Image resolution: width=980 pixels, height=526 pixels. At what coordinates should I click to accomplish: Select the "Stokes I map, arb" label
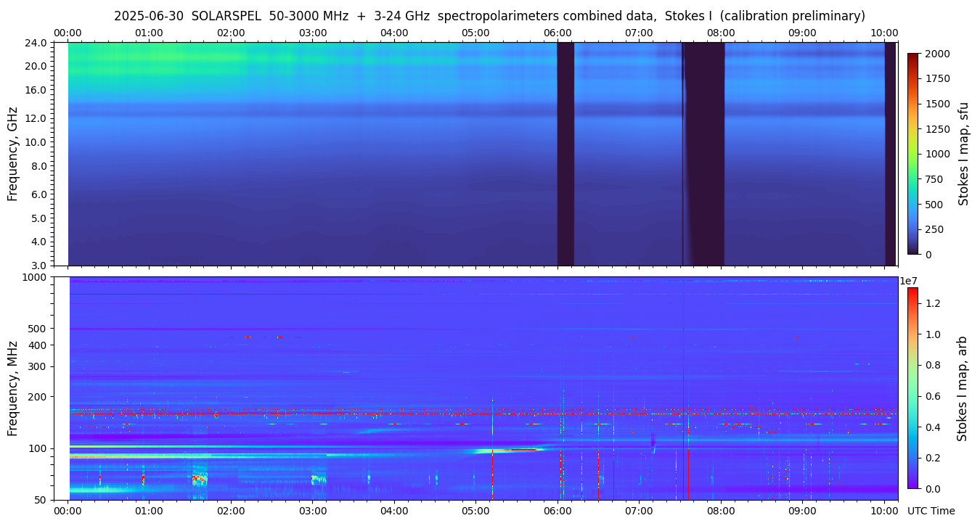click(x=962, y=388)
